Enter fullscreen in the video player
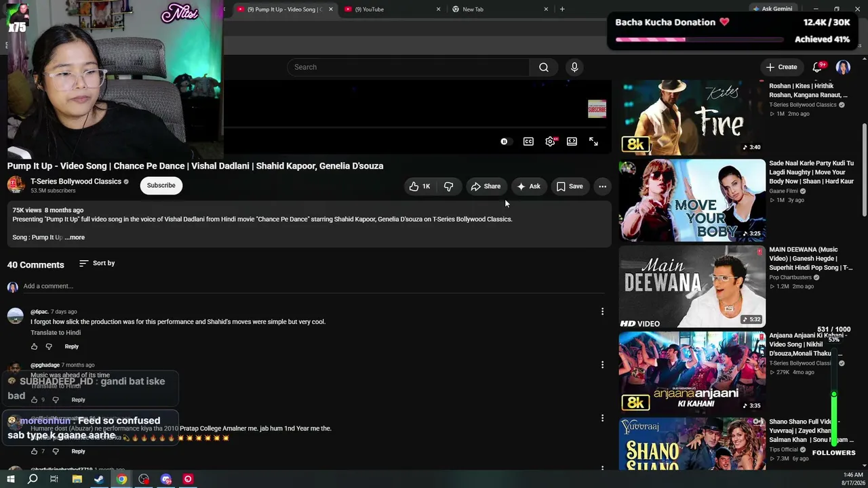Image resolution: width=868 pixels, height=488 pixels. point(593,142)
